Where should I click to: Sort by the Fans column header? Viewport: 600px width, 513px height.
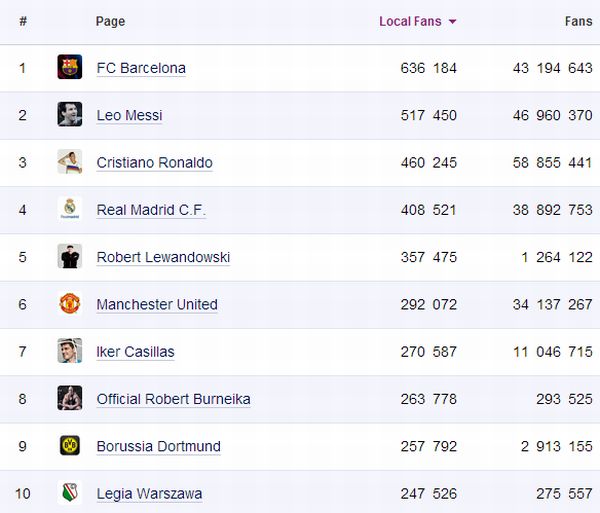coord(578,21)
